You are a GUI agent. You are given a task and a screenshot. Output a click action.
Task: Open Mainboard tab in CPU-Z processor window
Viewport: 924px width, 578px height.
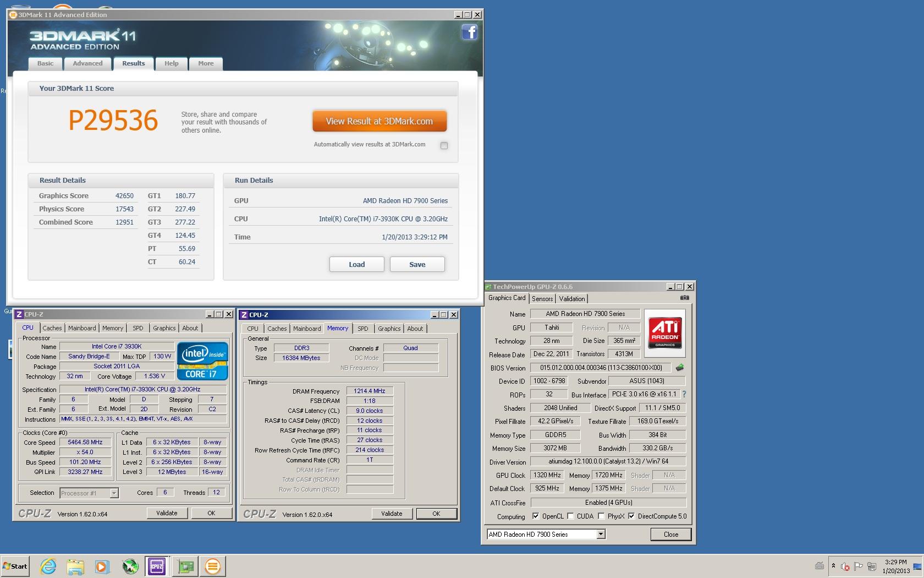click(x=82, y=328)
